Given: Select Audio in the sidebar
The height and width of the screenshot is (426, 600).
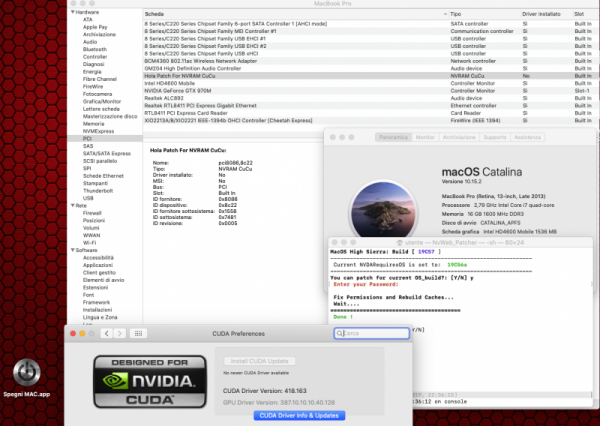Looking at the screenshot, I should [90, 42].
